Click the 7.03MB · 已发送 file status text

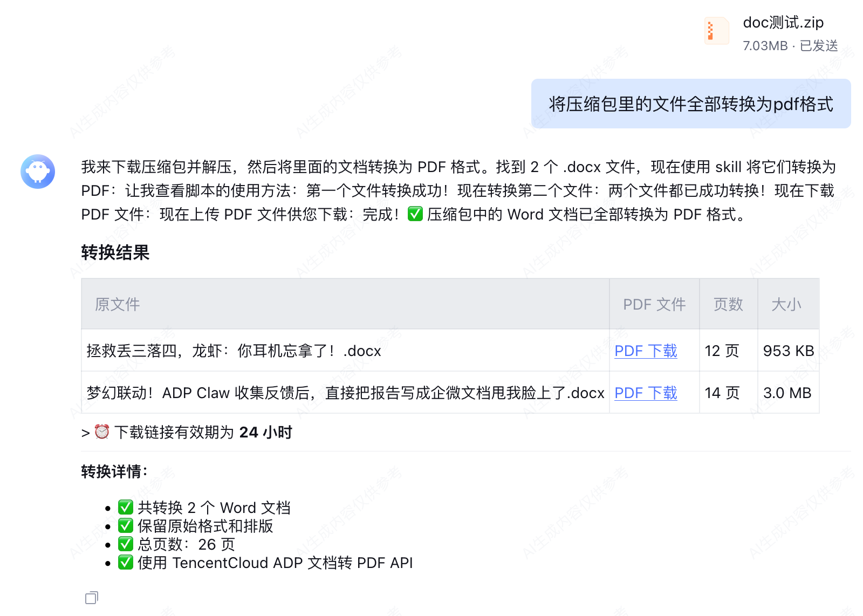(x=791, y=46)
